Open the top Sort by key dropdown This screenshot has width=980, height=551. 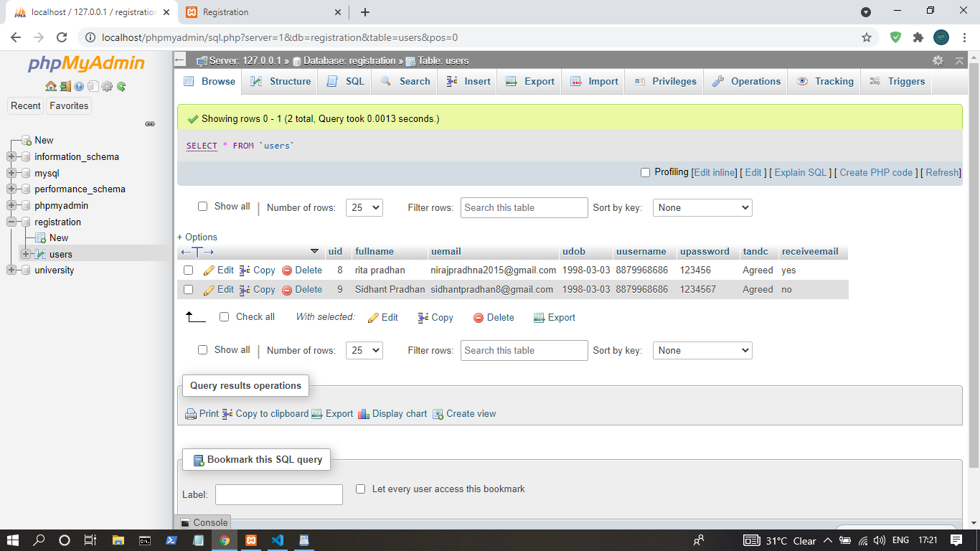click(x=702, y=208)
